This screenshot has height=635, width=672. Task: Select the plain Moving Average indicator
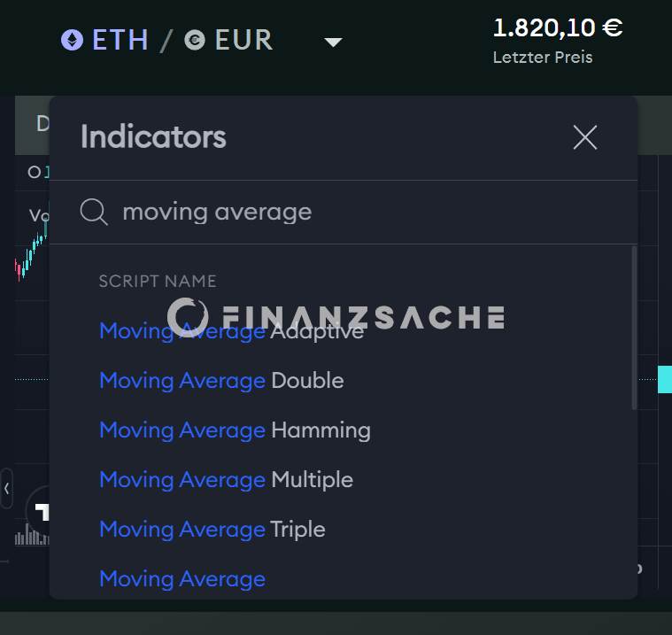(x=182, y=579)
